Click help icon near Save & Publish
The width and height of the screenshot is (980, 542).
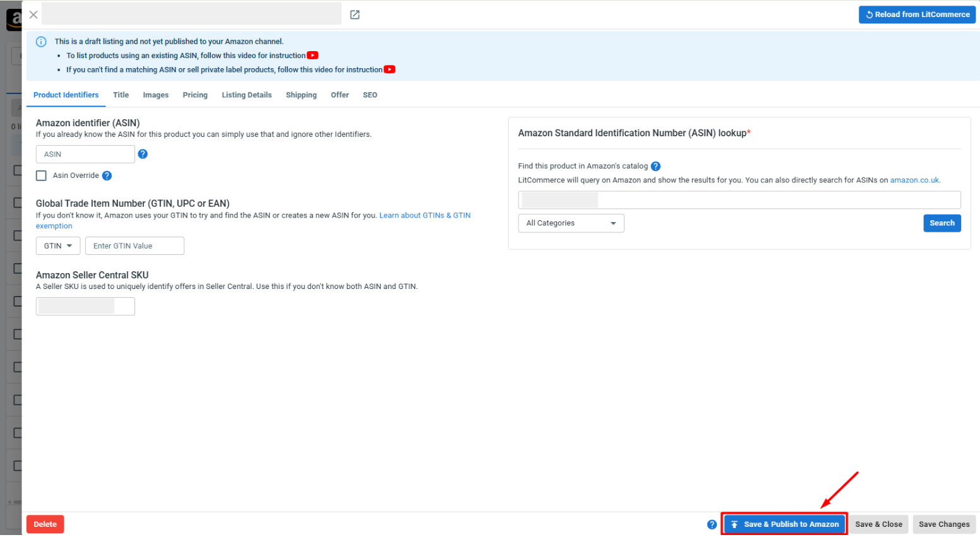[712, 524]
